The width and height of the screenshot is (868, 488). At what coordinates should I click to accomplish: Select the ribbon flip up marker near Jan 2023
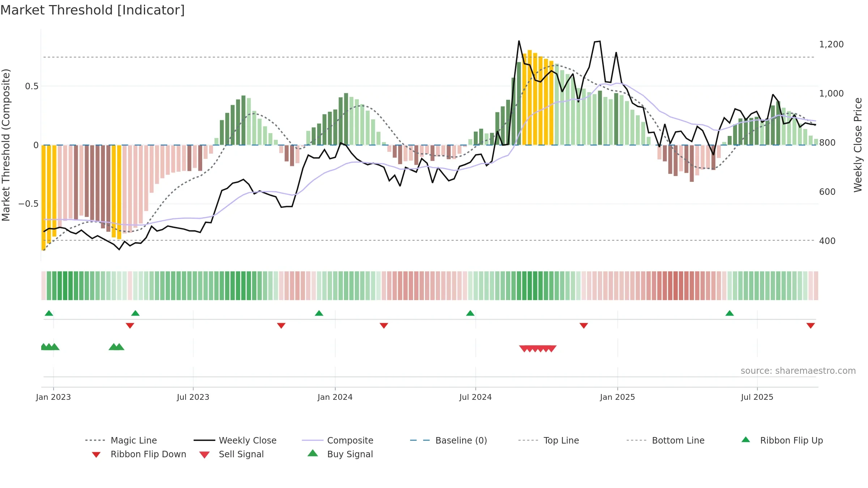coord(49,313)
